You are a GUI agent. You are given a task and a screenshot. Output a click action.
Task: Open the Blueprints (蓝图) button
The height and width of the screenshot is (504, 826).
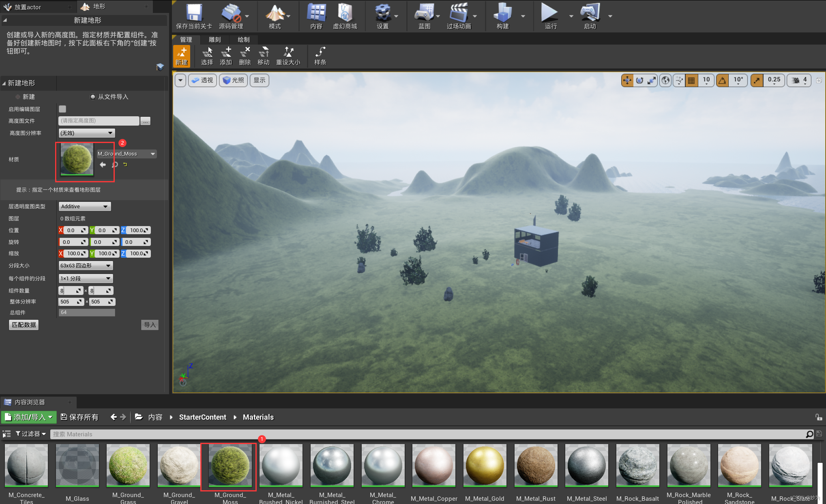click(x=425, y=16)
